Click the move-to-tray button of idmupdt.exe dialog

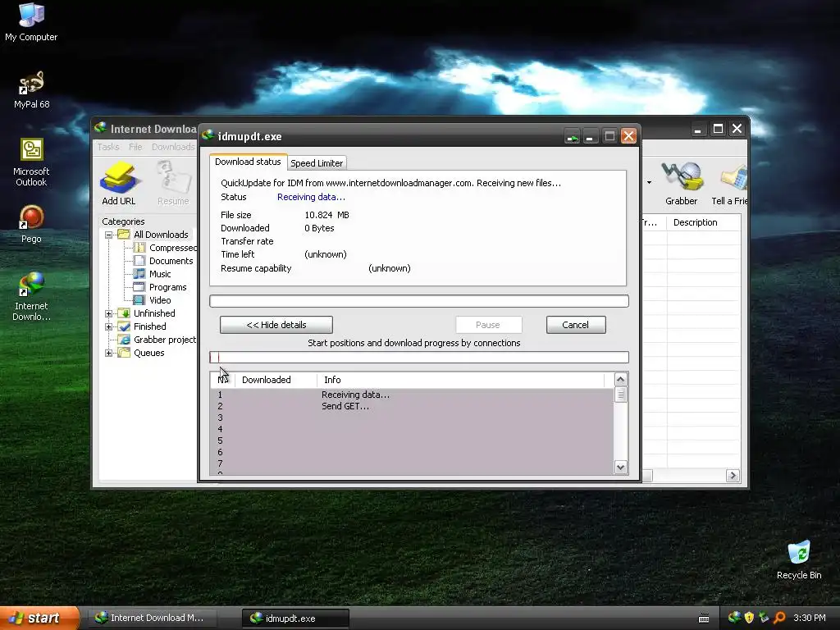coord(572,136)
